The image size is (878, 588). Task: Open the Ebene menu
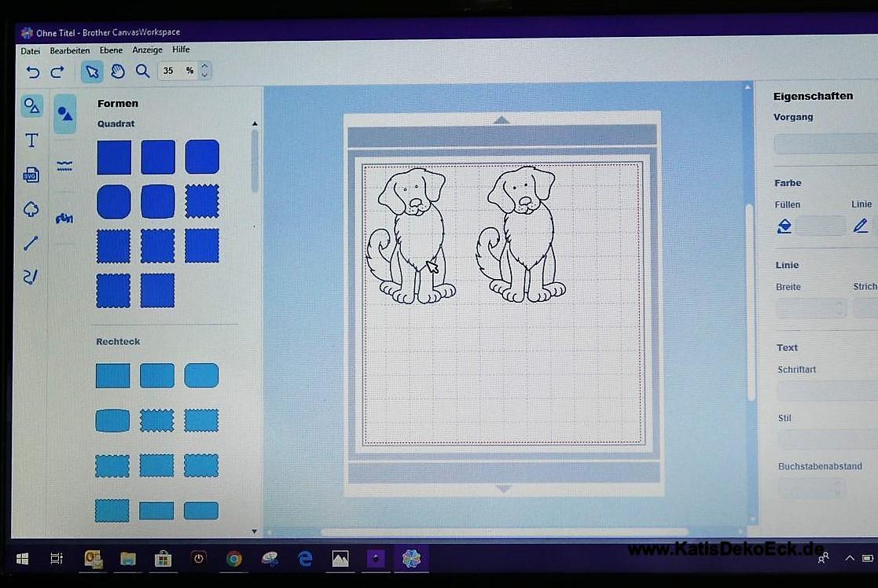(111, 50)
